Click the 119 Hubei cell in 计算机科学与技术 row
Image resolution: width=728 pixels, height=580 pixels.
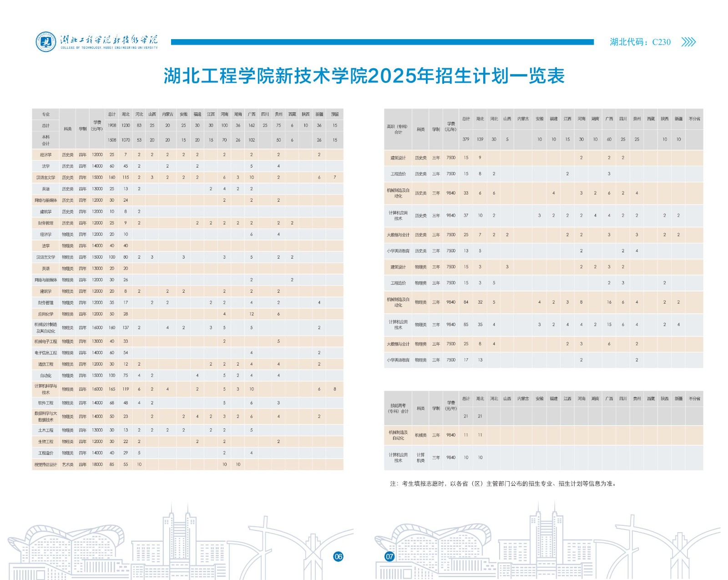[126, 389]
